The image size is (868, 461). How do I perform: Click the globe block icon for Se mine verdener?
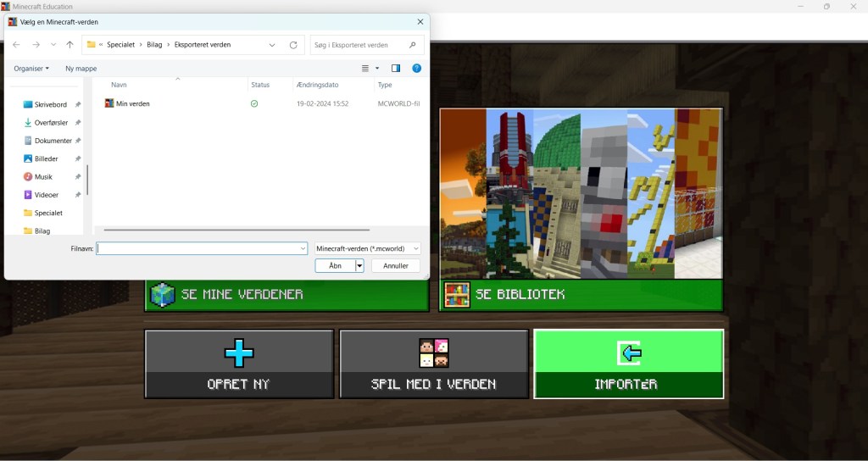[x=162, y=295]
